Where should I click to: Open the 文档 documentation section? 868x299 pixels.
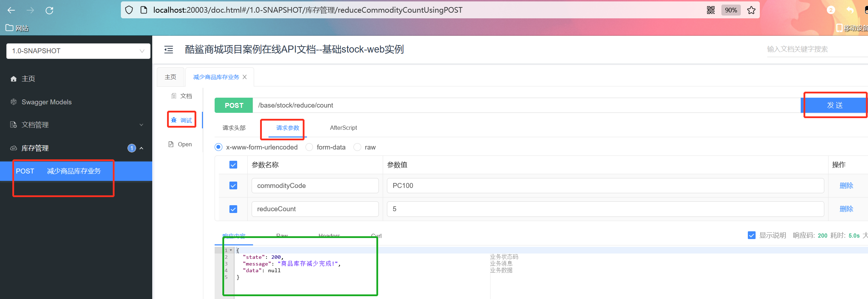pos(182,96)
